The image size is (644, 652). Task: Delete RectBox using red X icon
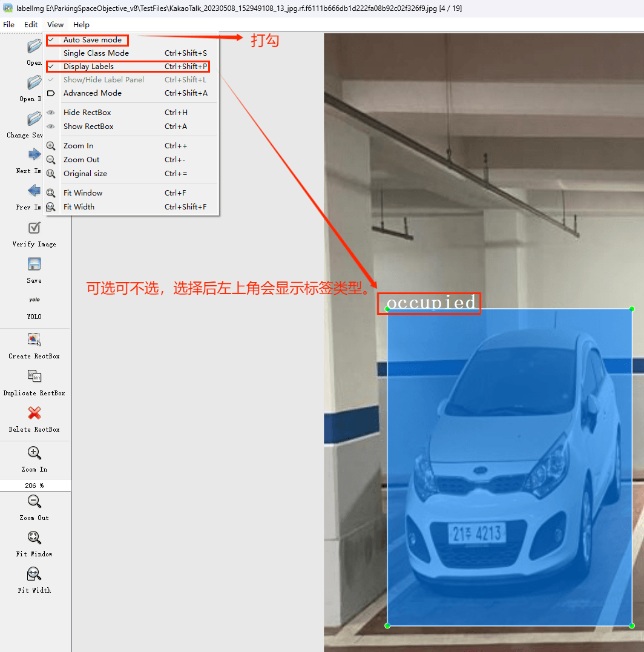coord(34,413)
